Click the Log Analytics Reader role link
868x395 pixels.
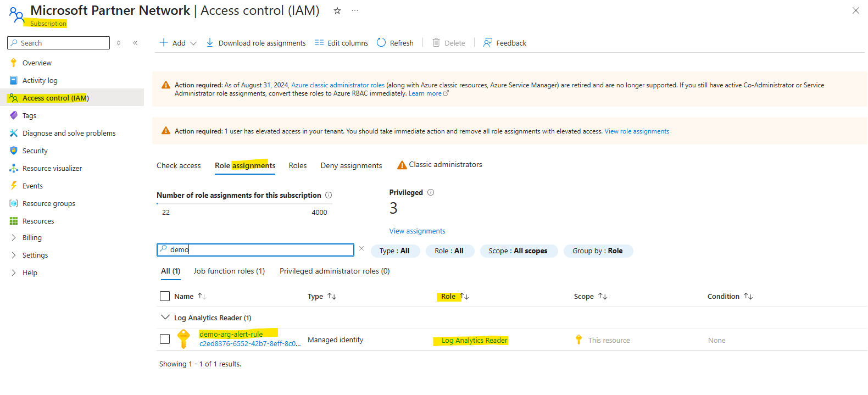pyautogui.click(x=475, y=341)
